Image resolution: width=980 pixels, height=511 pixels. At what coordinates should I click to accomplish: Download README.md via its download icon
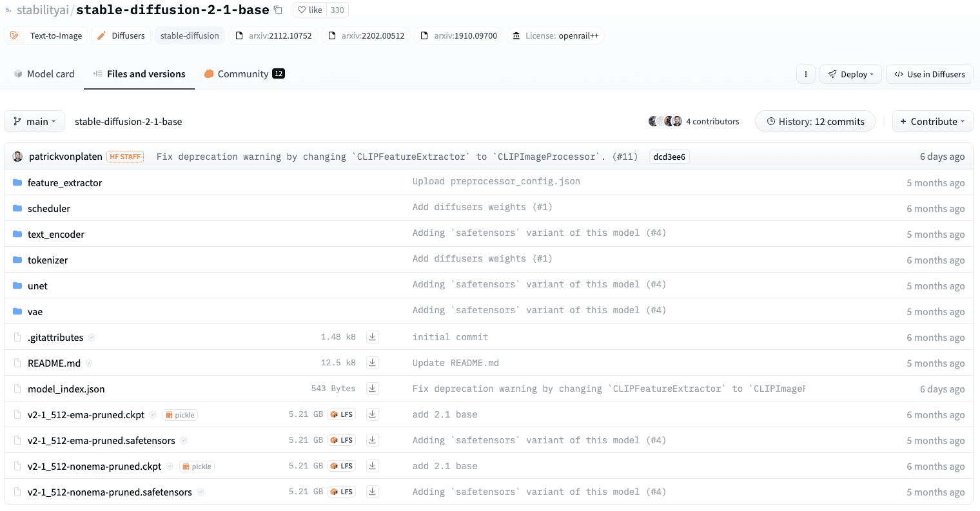tap(372, 363)
